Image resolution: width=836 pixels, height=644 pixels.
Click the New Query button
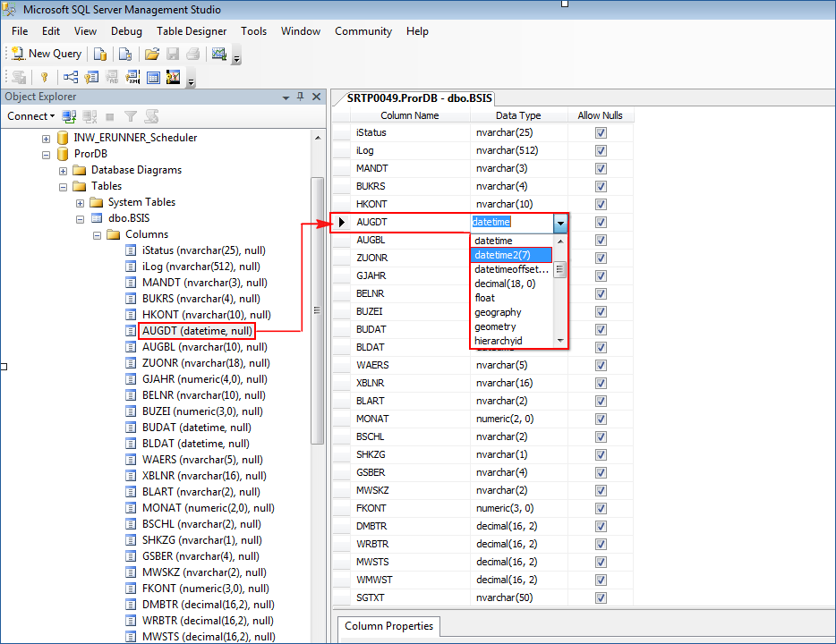pos(47,54)
